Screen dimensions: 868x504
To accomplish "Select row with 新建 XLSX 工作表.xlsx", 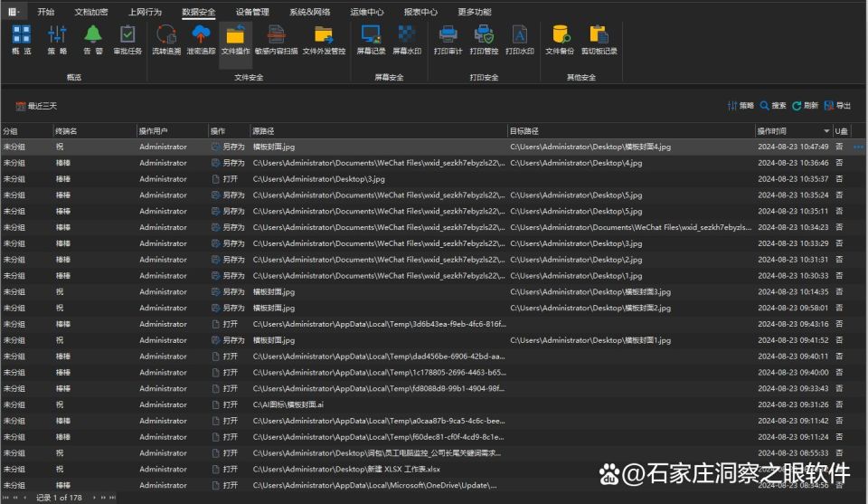I will 432,469.
